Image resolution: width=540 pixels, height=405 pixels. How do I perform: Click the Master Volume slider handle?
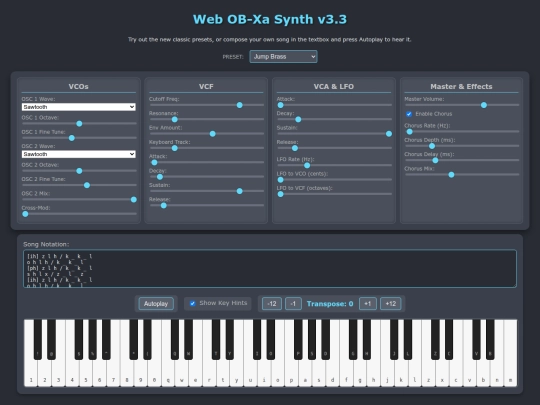pos(484,105)
